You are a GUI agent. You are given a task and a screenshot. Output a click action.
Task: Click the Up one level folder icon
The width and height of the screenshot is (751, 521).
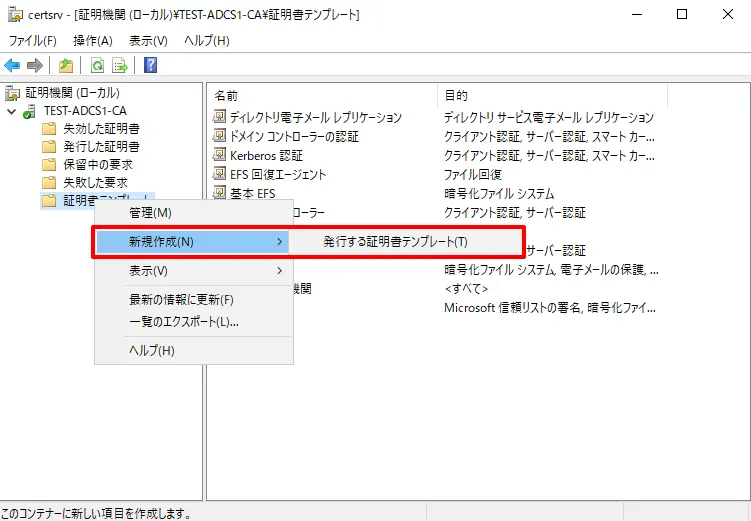(66, 65)
